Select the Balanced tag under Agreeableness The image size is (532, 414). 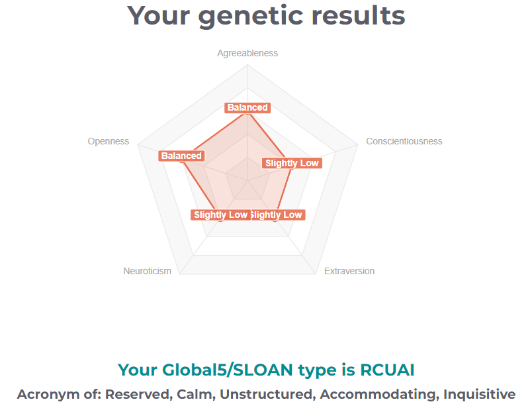point(247,108)
